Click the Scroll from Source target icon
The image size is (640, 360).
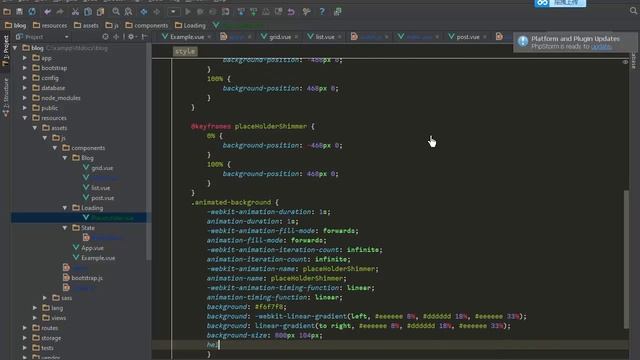pyautogui.click(x=105, y=37)
